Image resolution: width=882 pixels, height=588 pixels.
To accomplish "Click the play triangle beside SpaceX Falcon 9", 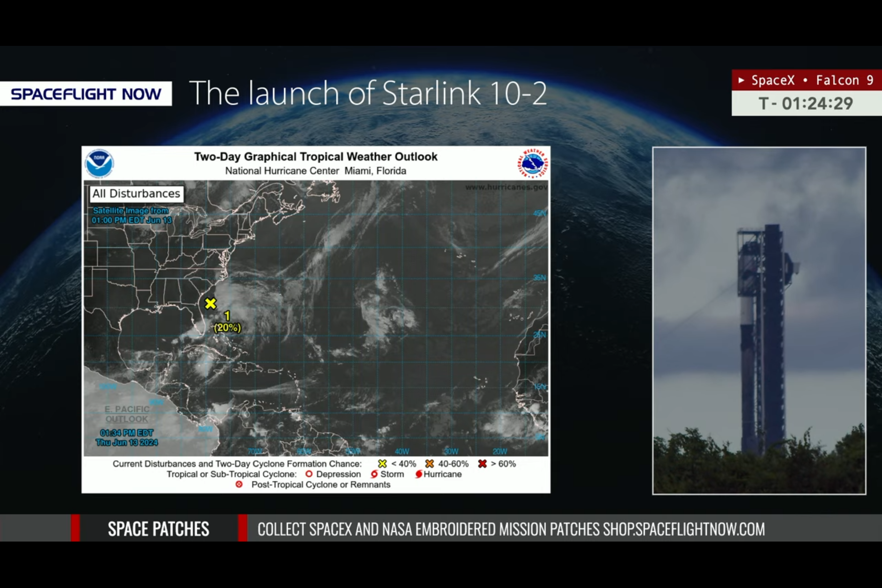I will 741,80.
